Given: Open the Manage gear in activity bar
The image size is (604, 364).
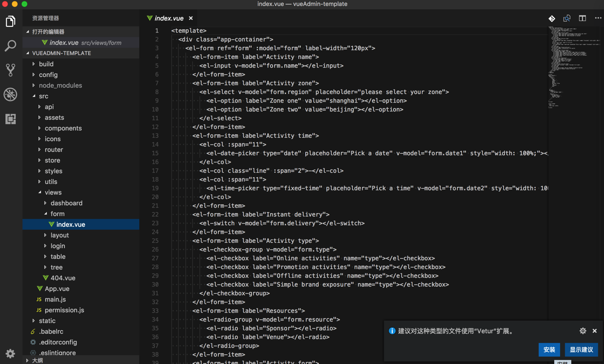Looking at the screenshot, I should point(11,353).
